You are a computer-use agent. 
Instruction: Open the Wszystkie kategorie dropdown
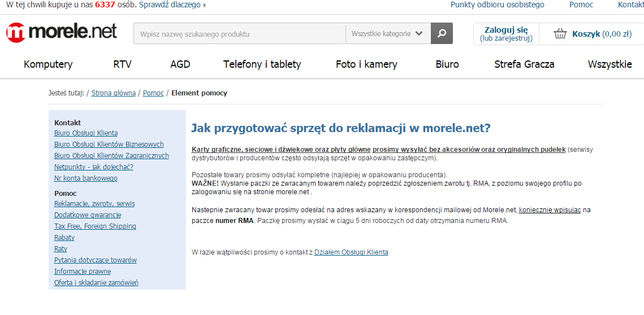click(388, 34)
